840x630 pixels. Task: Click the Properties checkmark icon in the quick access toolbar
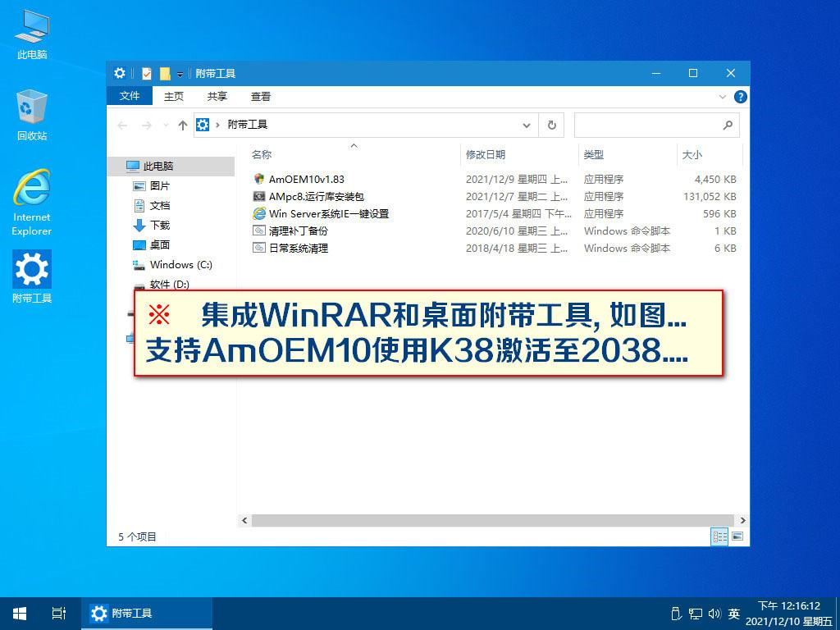pos(147,73)
